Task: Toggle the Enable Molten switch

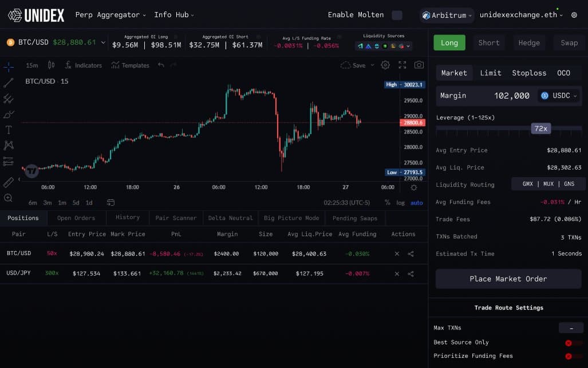Action: (397, 15)
